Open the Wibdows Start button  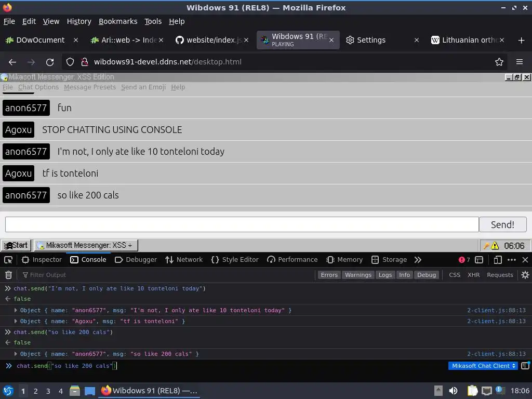click(16, 245)
